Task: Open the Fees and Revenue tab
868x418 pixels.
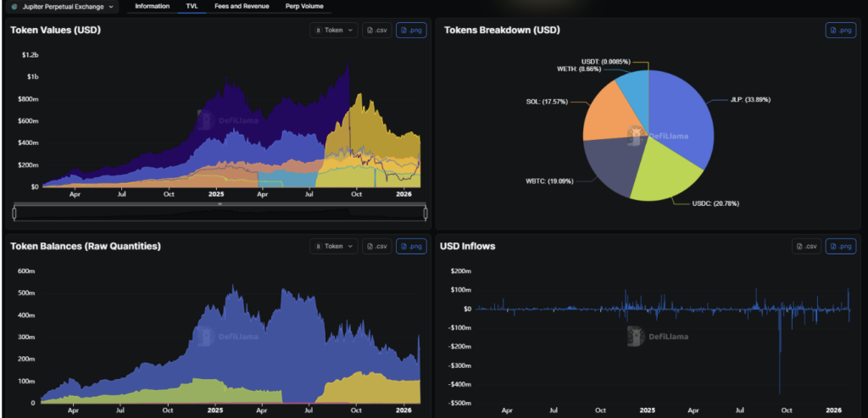Action: click(x=242, y=7)
